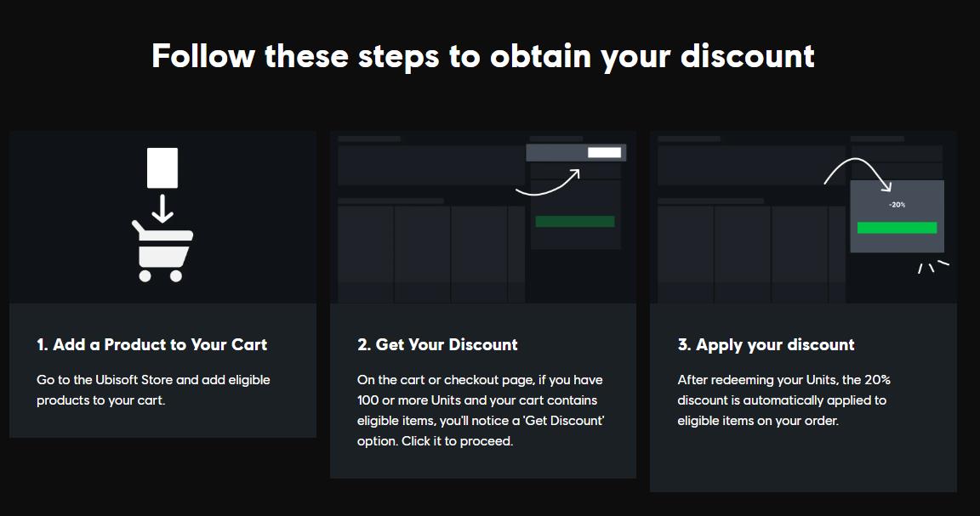Screen dimensions: 980x516
Task: Click the step two checkout mockup image
Action: (x=483, y=218)
